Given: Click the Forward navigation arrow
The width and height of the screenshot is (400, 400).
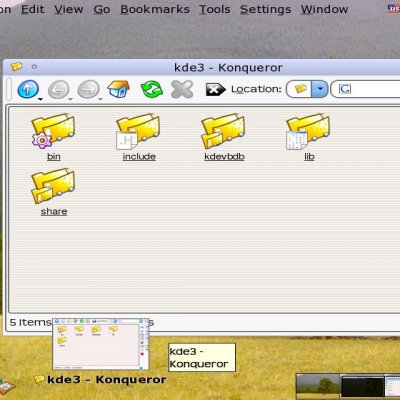Looking at the screenshot, I should 88,89.
